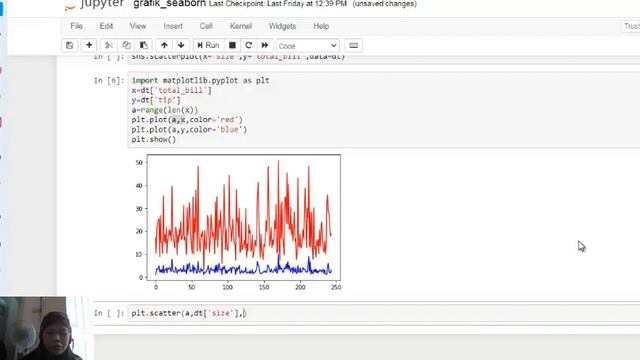Interrupt the kernel with the stop icon
The height and width of the screenshot is (360, 640).
[x=232, y=45]
